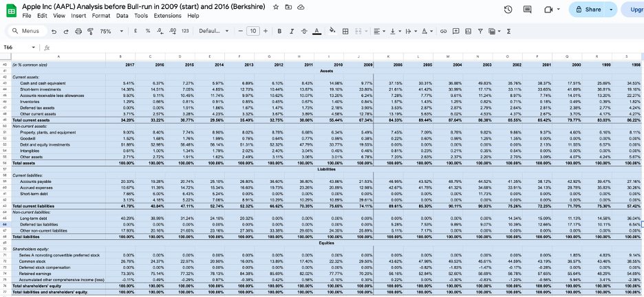Open the Edit menu
The height and width of the screenshot is (297, 644).
point(42,16)
